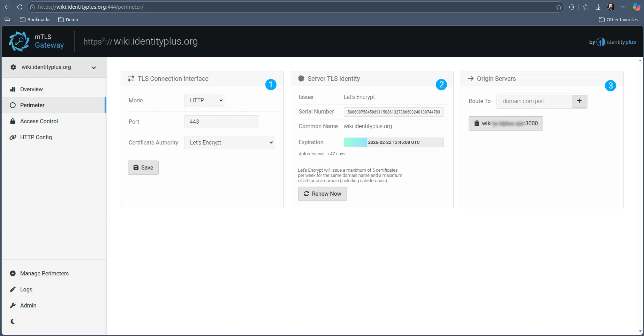Image resolution: width=644 pixels, height=336 pixels.
Task: Click the Access Control lock icon
Action: [13, 121]
